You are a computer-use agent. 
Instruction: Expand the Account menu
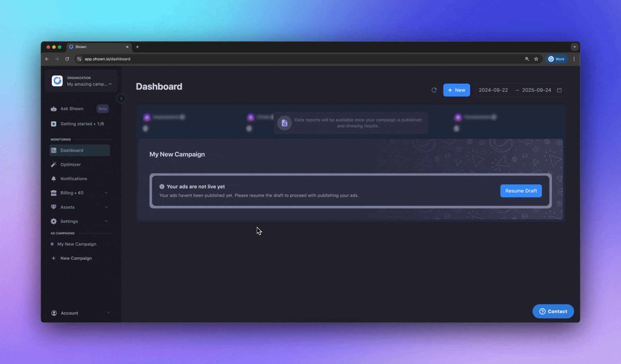pos(108,313)
